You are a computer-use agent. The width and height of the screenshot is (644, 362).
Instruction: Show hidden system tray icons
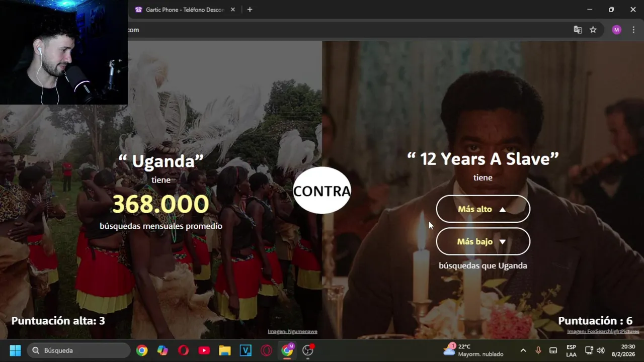(523, 350)
